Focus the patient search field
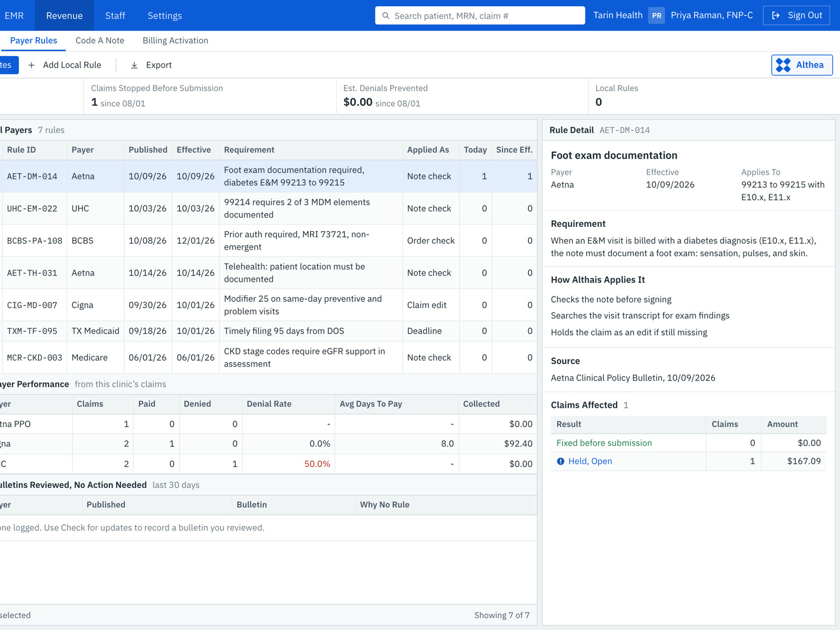840x630 pixels. [x=480, y=16]
